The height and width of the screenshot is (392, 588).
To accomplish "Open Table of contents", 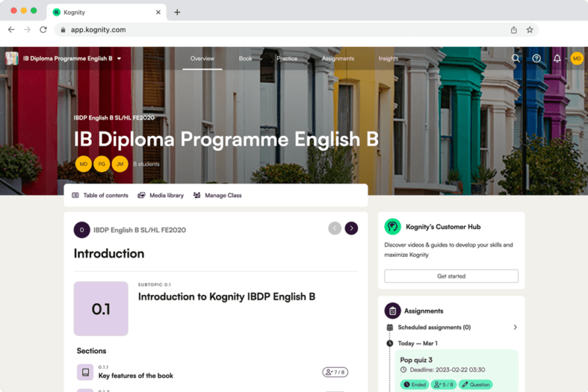I will 100,195.
